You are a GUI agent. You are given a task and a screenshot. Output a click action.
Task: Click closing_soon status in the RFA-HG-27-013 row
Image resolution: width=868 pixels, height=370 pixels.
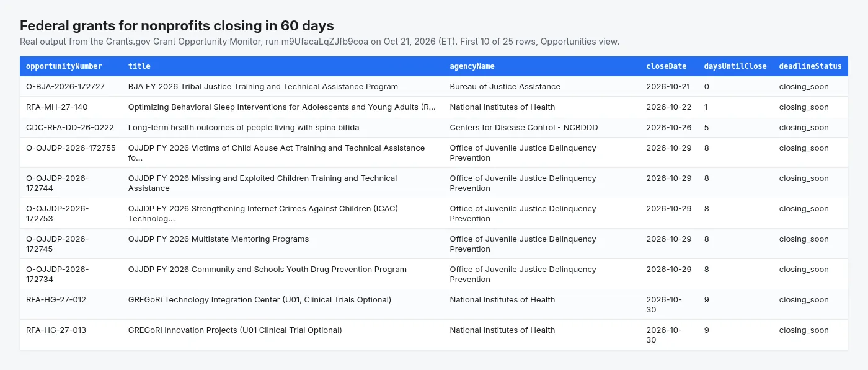[804, 330]
